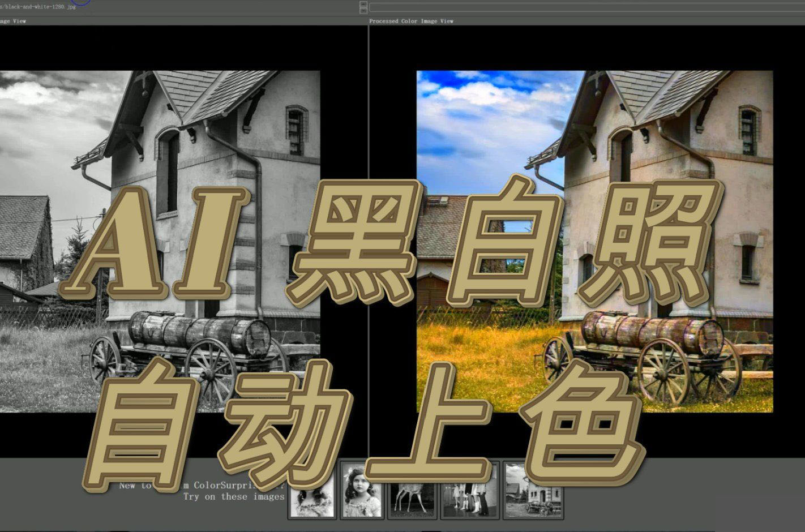The height and width of the screenshot is (532, 805).
Task: Pick the deer sample thumbnail
Action: pos(412,501)
